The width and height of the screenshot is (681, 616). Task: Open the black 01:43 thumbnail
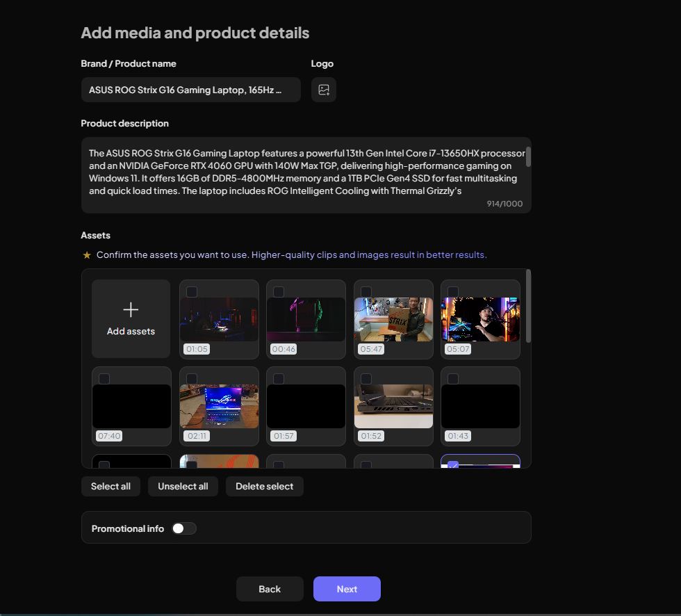480,406
